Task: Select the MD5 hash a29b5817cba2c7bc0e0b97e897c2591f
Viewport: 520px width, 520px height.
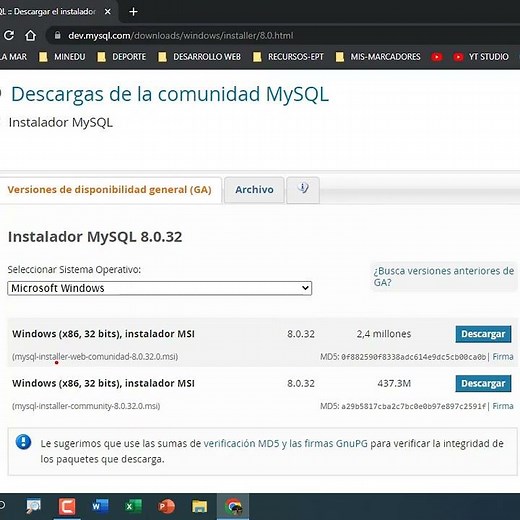Action: tap(413, 406)
